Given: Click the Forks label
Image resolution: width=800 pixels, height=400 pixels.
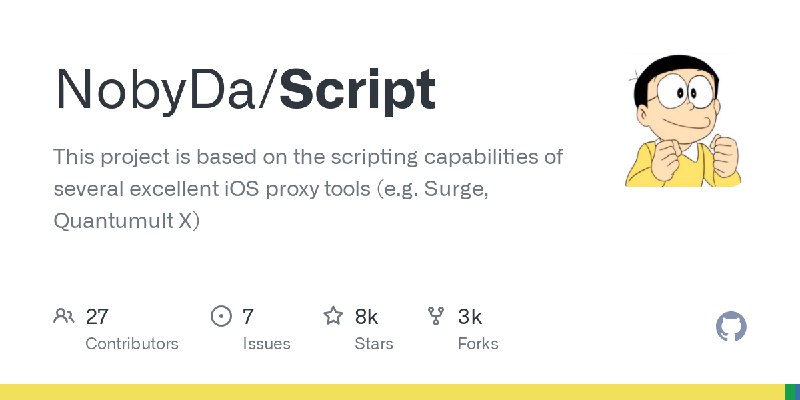Looking at the screenshot, I should pyautogui.click(x=478, y=343).
